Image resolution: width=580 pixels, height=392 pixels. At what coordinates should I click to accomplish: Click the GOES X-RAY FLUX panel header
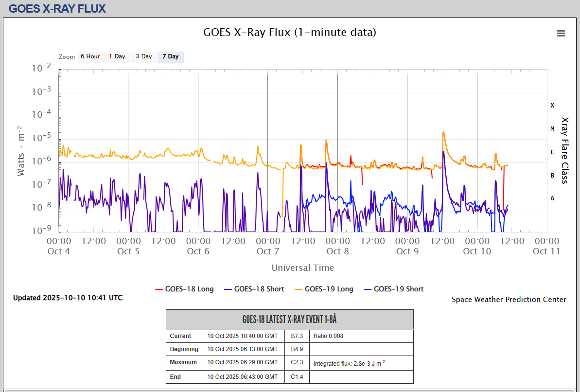click(57, 8)
